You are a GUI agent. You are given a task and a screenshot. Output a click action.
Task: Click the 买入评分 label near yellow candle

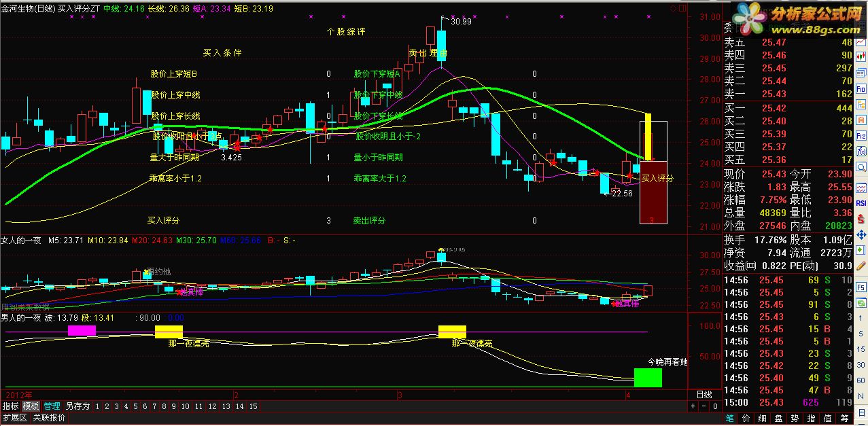coord(657,179)
